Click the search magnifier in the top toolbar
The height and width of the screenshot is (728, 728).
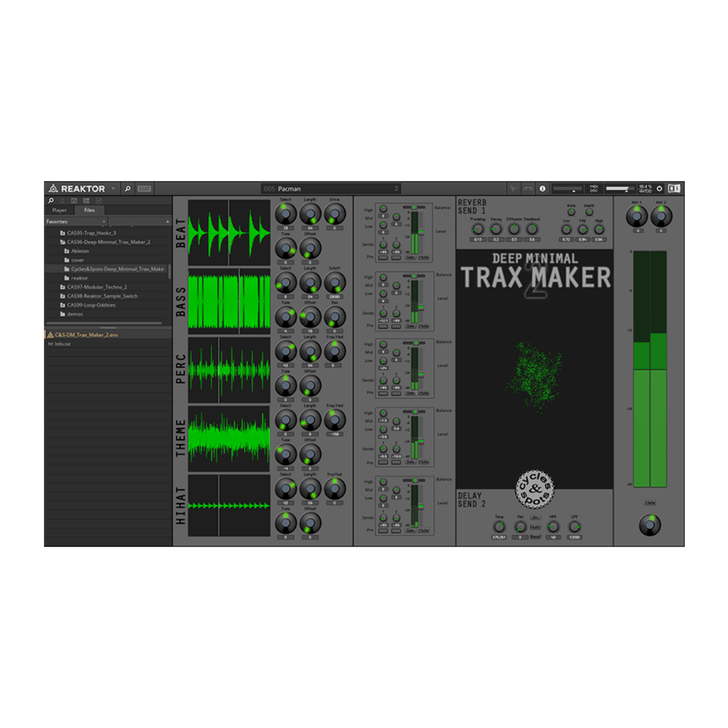(x=127, y=189)
